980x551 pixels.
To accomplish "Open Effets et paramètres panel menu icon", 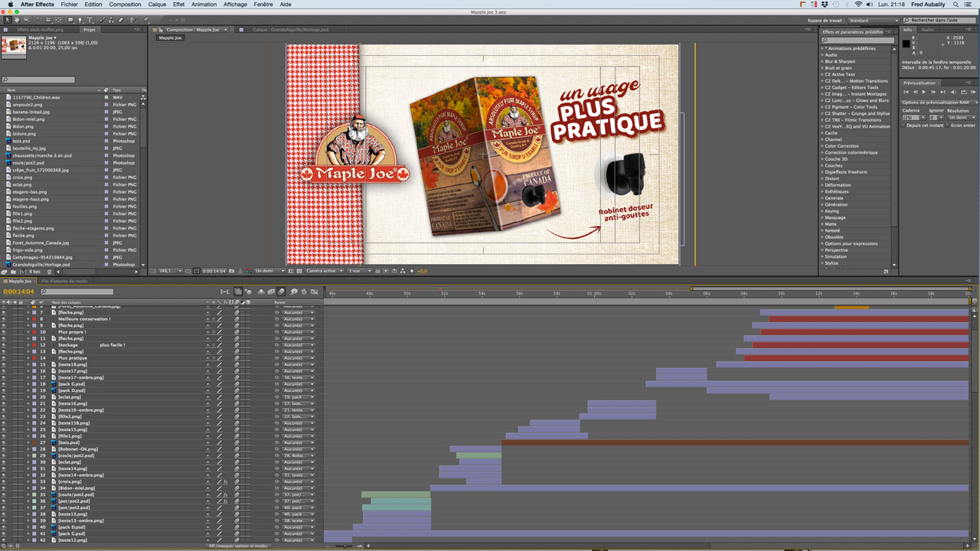I will 890,31.
